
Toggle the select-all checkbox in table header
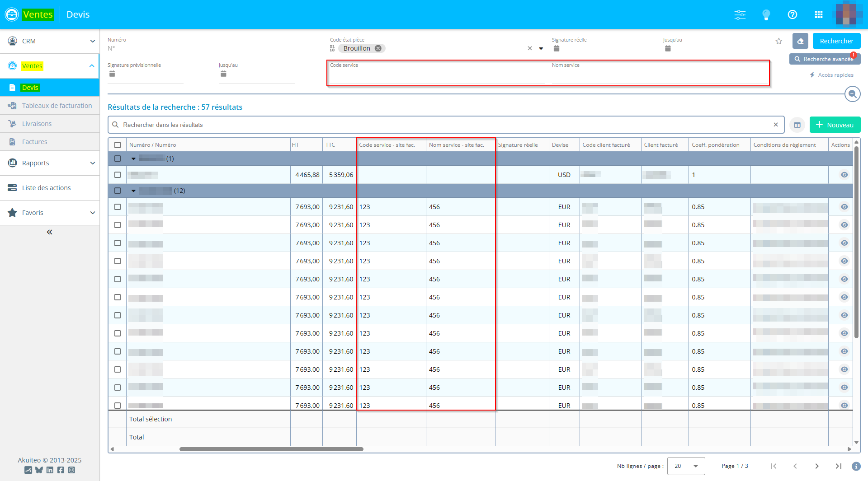(118, 145)
